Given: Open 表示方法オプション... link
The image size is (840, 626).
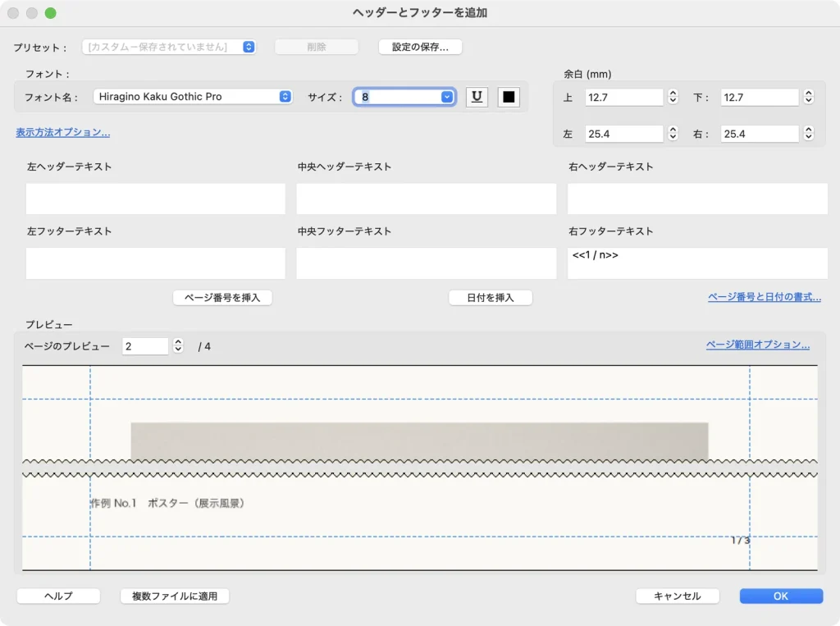Looking at the screenshot, I should (x=62, y=132).
